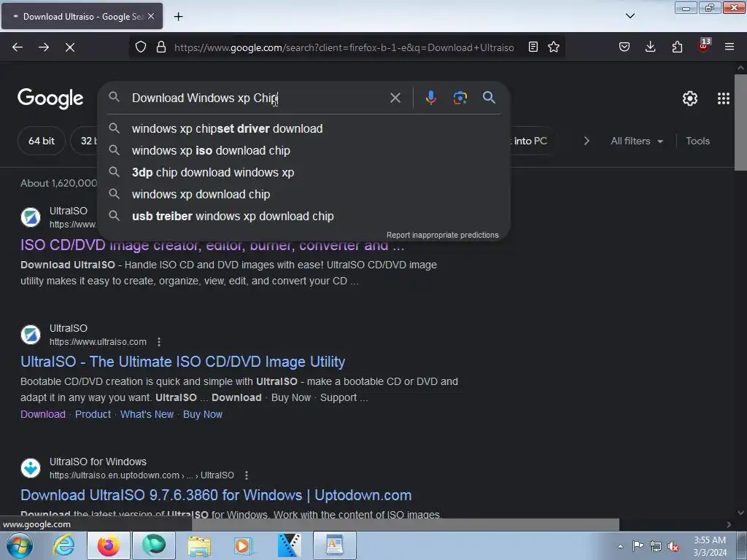
Task: Open more options beside uptodown.com URL
Action: [247, 475]
